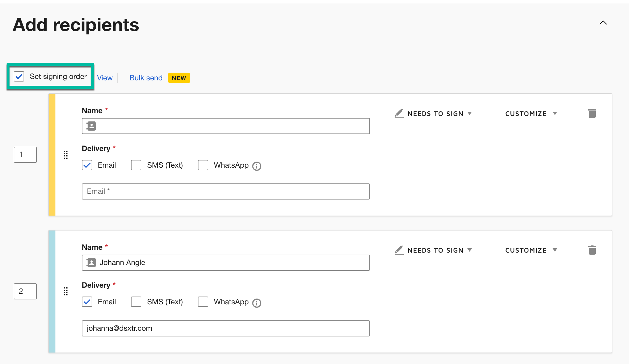The width and height of the screenshot is (629, 364).
Task: Click the first recipient's Email input field
Action: click(x=225, y=191)
